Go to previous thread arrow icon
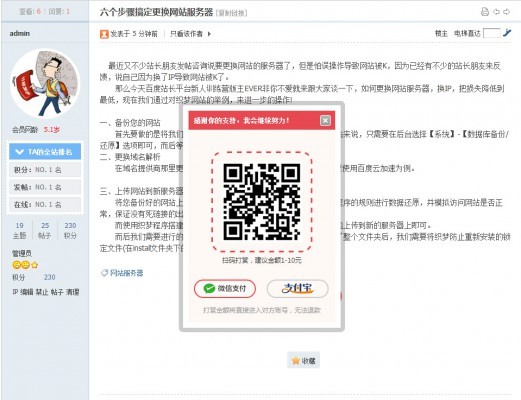The image size is (521, 400). [x=496, y=12]
